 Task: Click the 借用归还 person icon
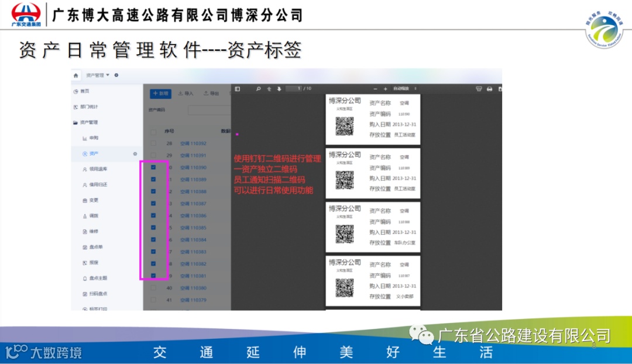pyautogui.click(x=85, y=185)
